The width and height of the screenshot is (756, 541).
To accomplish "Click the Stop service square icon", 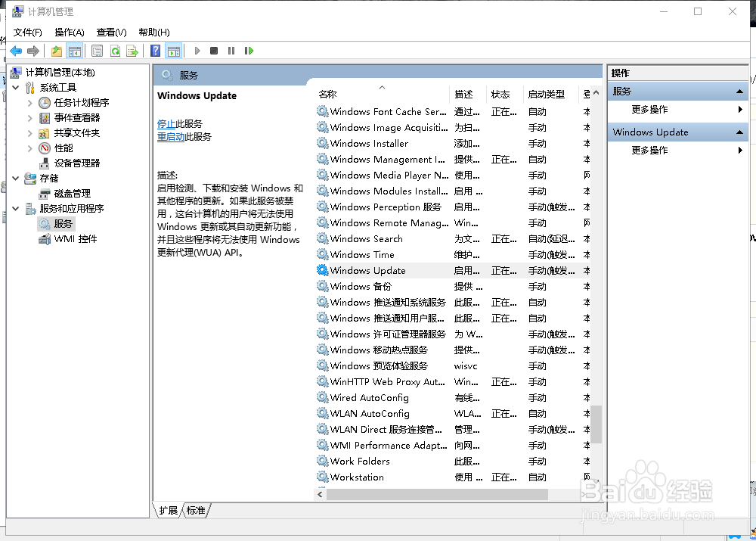I will point(214,51).
